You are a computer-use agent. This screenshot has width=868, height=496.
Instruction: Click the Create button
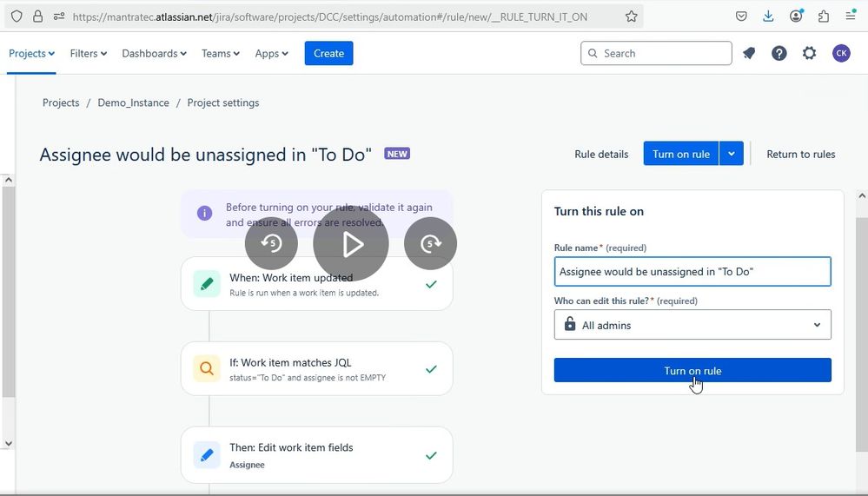tap(328, 53)
